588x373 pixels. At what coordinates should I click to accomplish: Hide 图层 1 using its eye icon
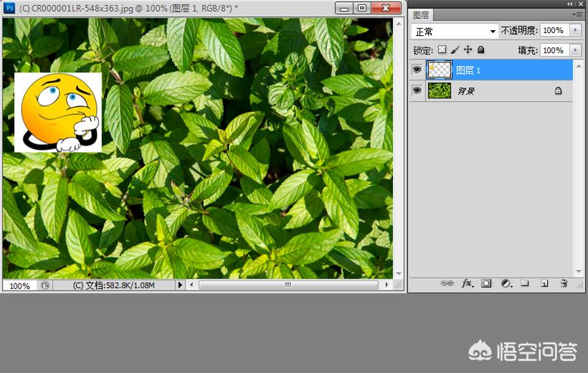click(417, 70)
